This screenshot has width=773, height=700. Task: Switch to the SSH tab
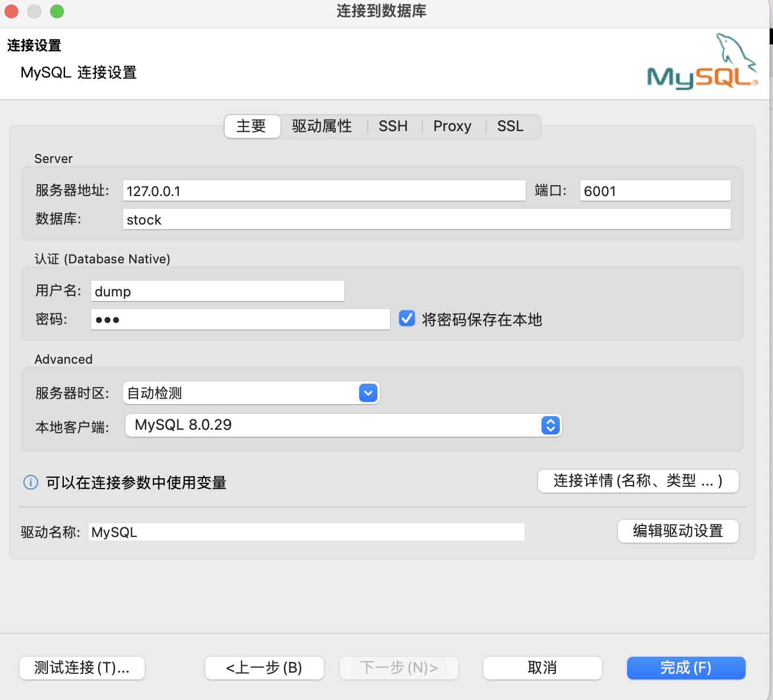point(393,126)
